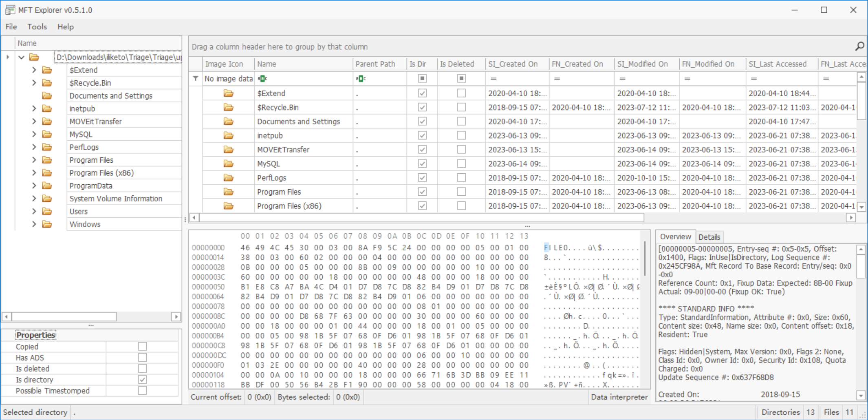Expand the MOVEitTransfer tree node

click(34, 122)
